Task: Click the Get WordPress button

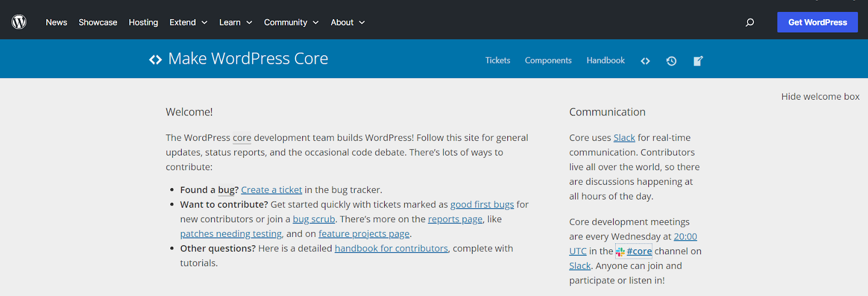Action: coord(818,22)
